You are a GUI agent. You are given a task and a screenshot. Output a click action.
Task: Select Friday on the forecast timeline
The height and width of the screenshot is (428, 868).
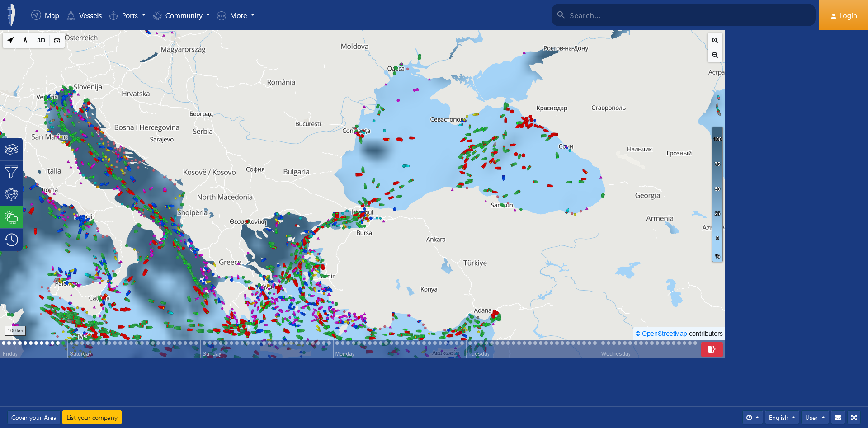[10, 354]
